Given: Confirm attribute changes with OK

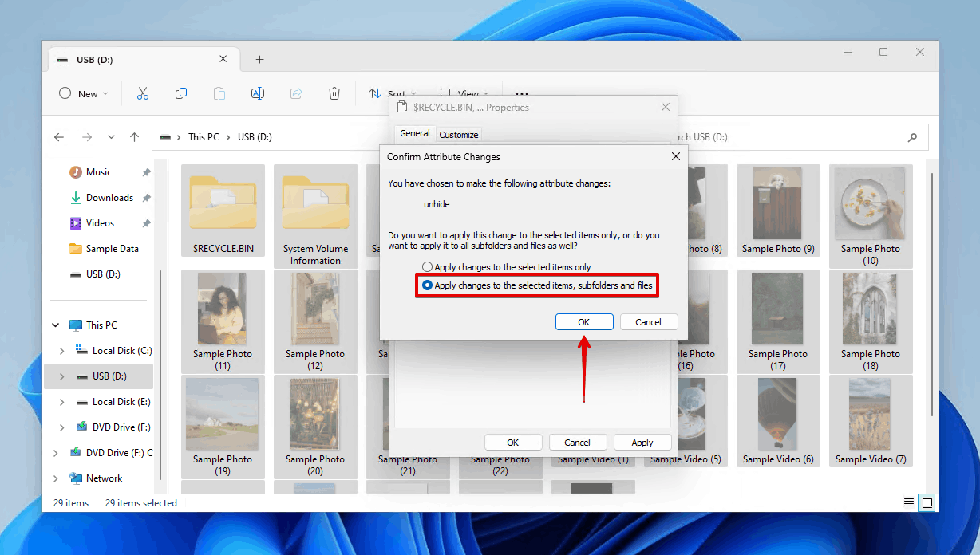Looking at the screenshot, I should coord(584,322).
